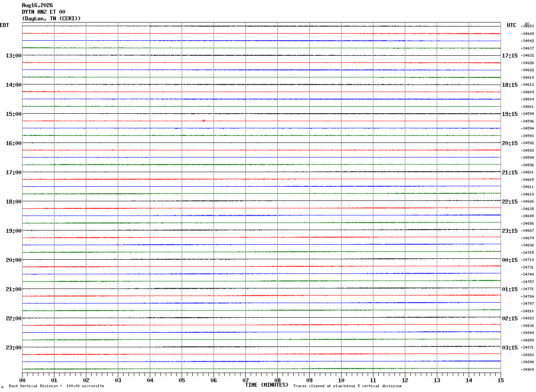Click the Aug16,2026 date header
The image size is (536, 392).
[37, 5]
